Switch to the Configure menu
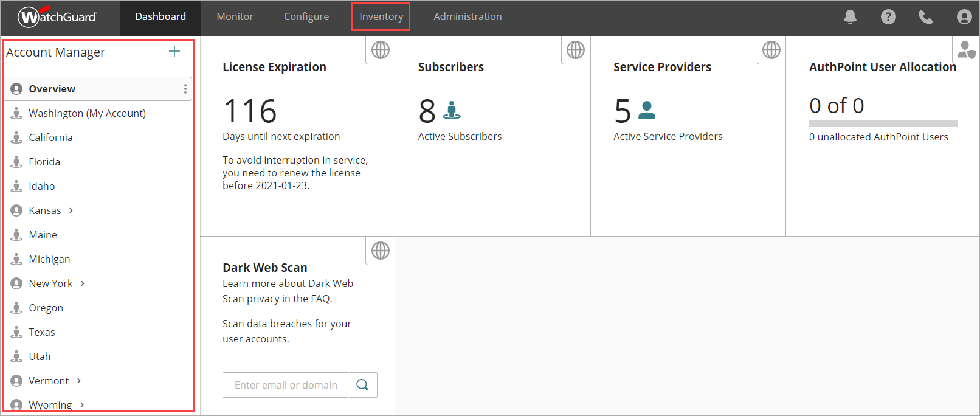 click(x=306, y=16)
